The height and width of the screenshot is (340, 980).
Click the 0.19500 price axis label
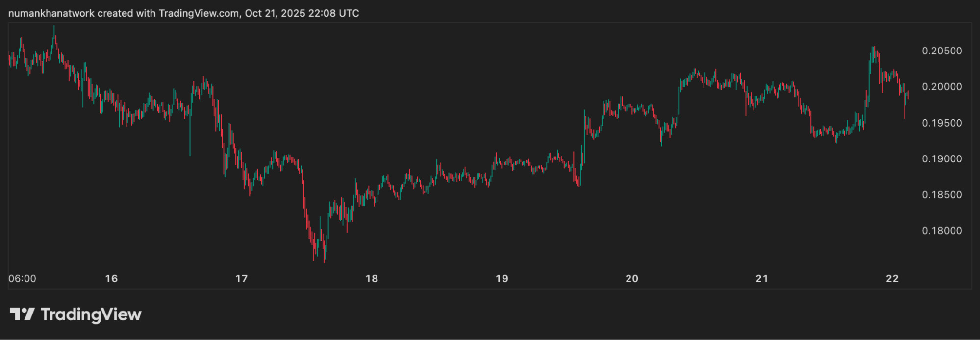(942, 123)
